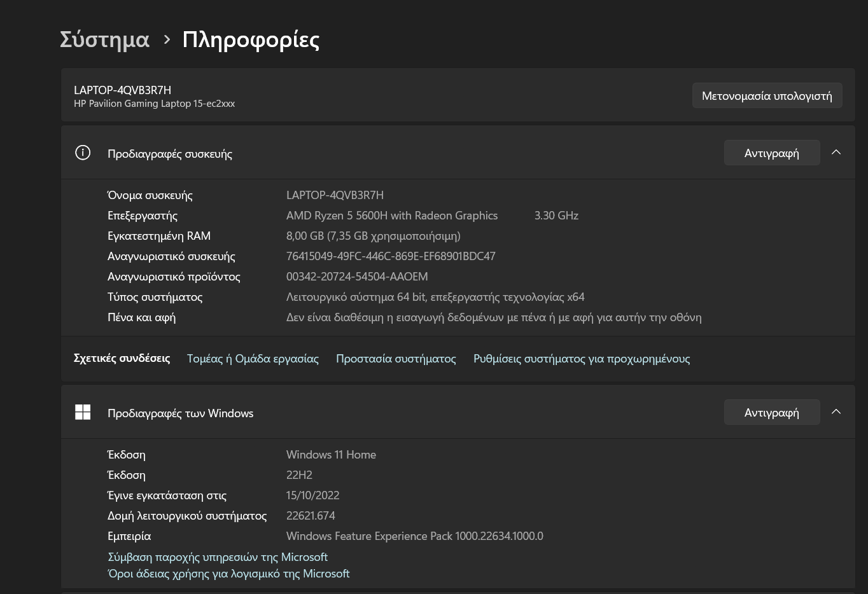Click the Έκδοση label next to Windows 11 Home
868x594 pixels.
[126, 455]
